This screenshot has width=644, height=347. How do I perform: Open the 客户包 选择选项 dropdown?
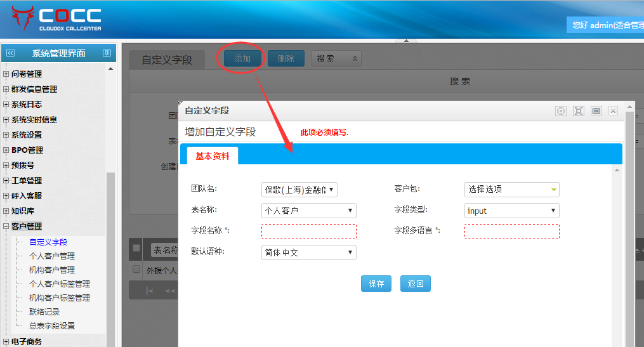pos(511,190)
